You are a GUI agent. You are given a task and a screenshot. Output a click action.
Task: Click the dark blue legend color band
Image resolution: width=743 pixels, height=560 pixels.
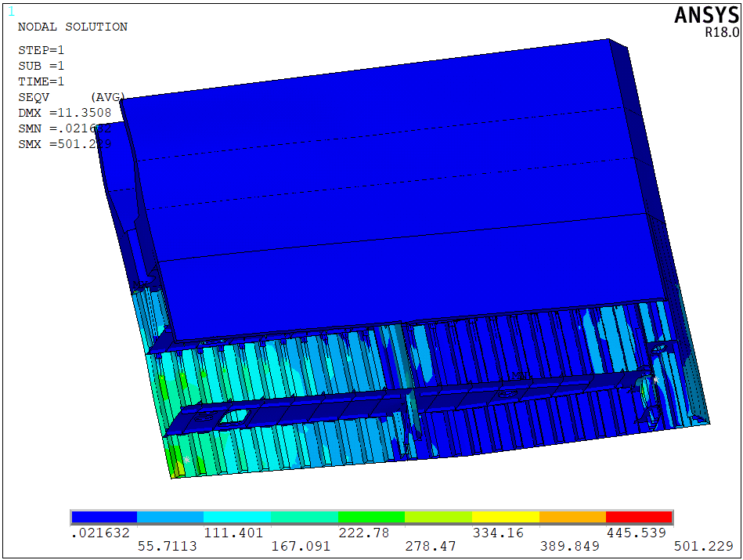click(x=104, y=517)
